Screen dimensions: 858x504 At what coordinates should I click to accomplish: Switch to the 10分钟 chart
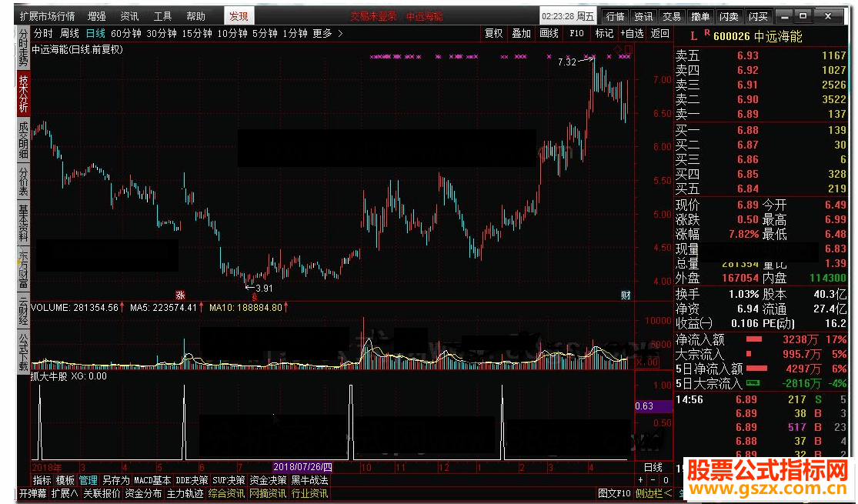pos(232,33)
